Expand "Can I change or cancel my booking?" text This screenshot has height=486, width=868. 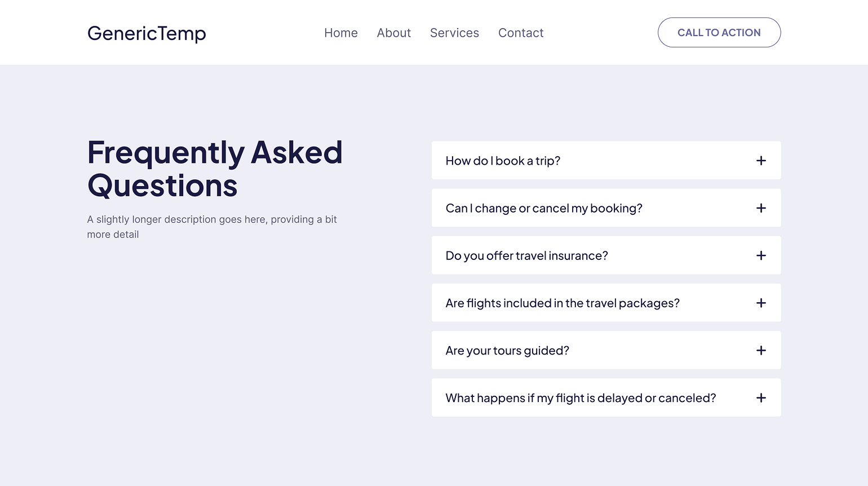click(x=544, y=208)
